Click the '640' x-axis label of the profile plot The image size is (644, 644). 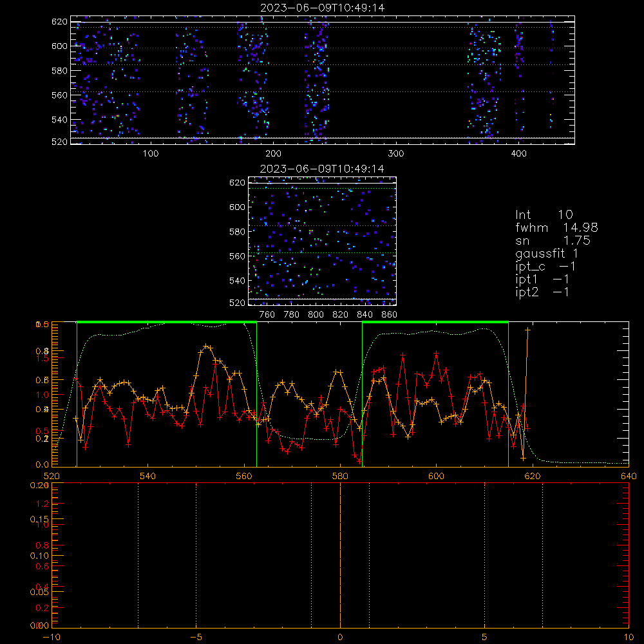click(629, 476)
